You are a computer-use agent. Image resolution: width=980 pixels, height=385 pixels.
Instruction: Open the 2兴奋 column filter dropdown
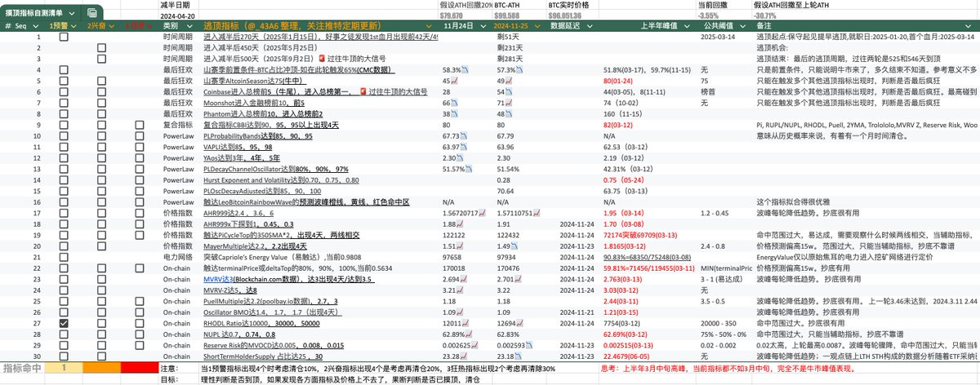click(x=113, y=26)
